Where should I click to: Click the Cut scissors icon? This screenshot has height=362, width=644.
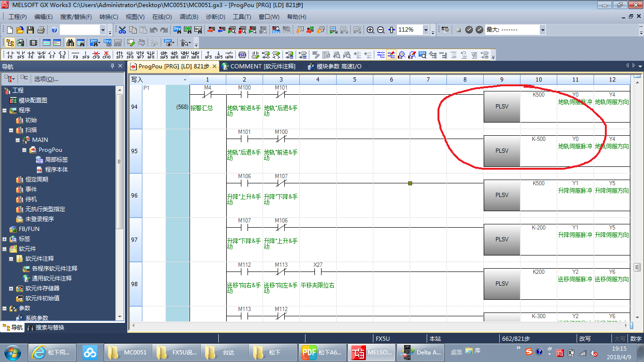[122, 30]
